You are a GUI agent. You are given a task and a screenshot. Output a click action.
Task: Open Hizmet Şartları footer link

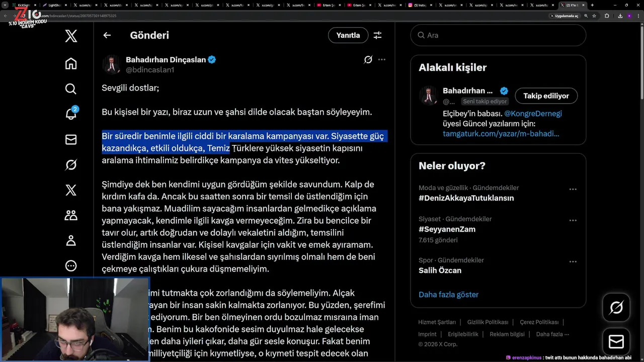pyautogui.click(x=437, y=322)
